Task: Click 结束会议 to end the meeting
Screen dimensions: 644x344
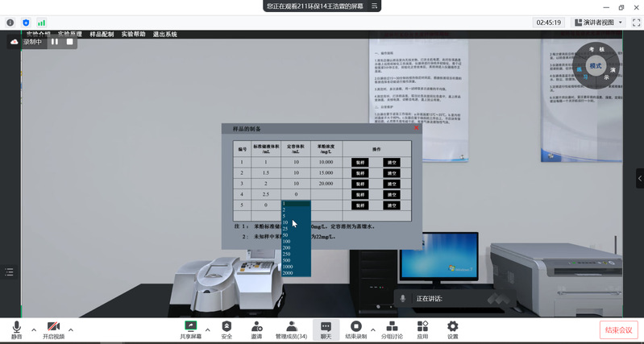Action: (x=618, y=329)
